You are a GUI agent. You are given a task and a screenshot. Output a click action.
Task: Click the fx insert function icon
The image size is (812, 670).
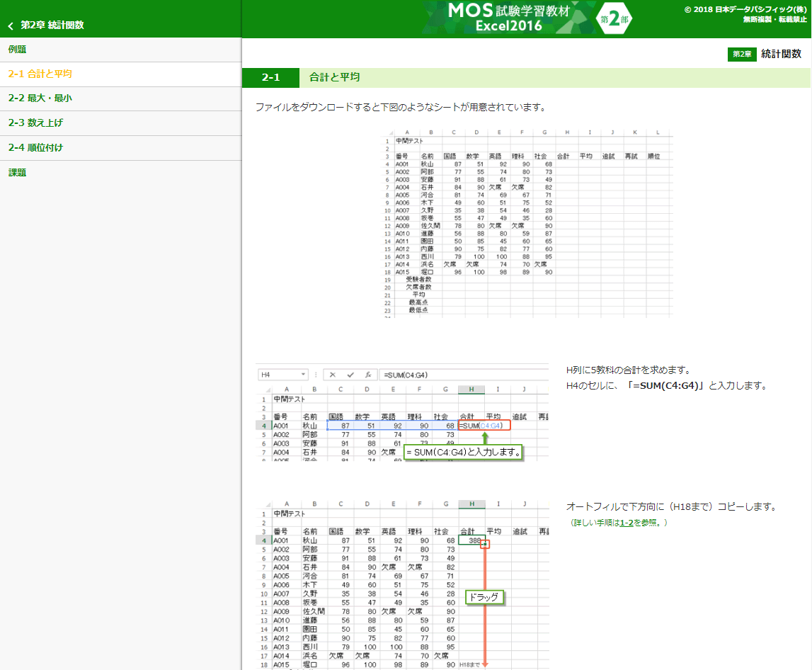coord(367,375)
